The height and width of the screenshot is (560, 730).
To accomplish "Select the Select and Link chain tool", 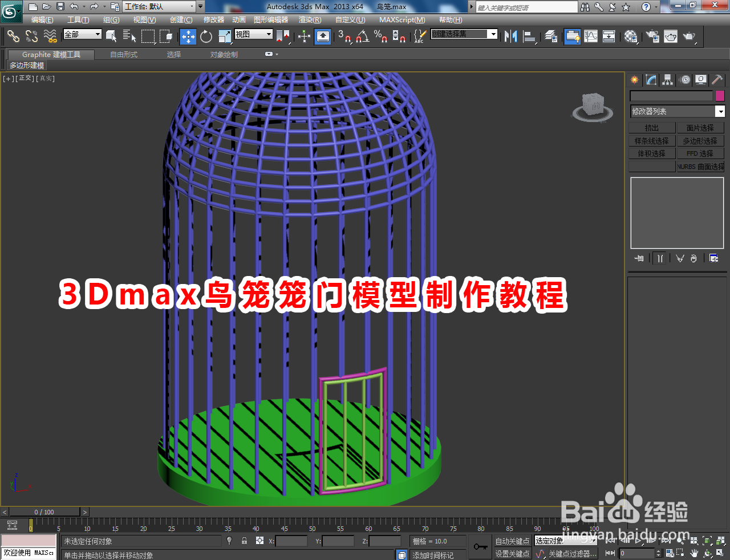I will pyautogui.click(x=13, y=36).
